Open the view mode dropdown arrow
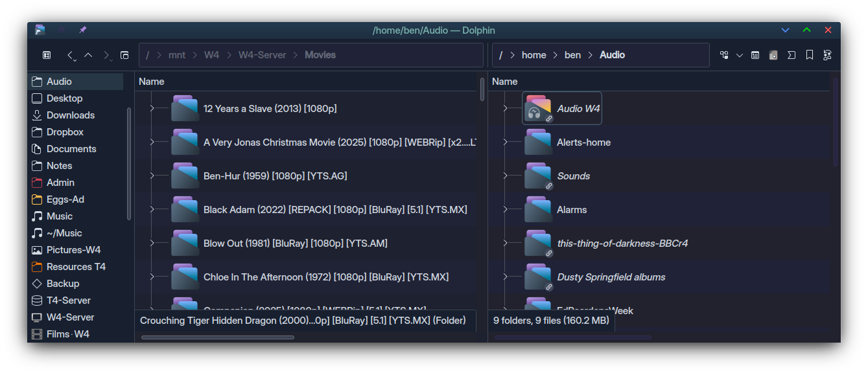This screenshot has width=868, height=375. [740, 56]
